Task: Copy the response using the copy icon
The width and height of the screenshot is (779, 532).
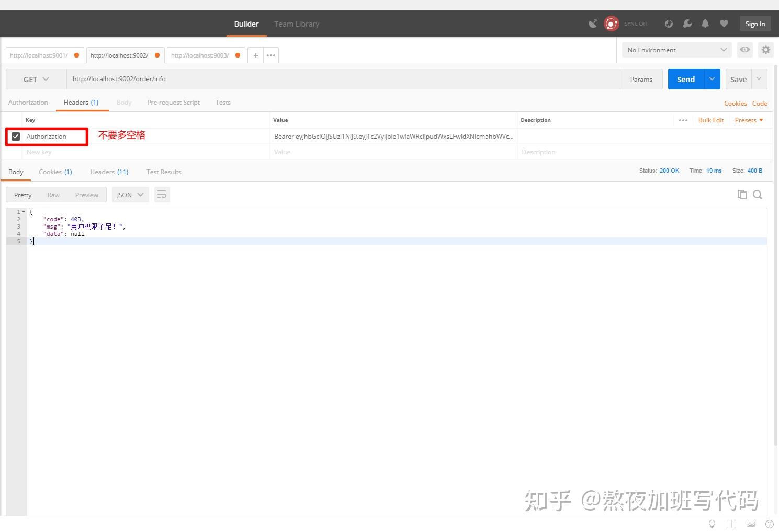Action: 742,194
